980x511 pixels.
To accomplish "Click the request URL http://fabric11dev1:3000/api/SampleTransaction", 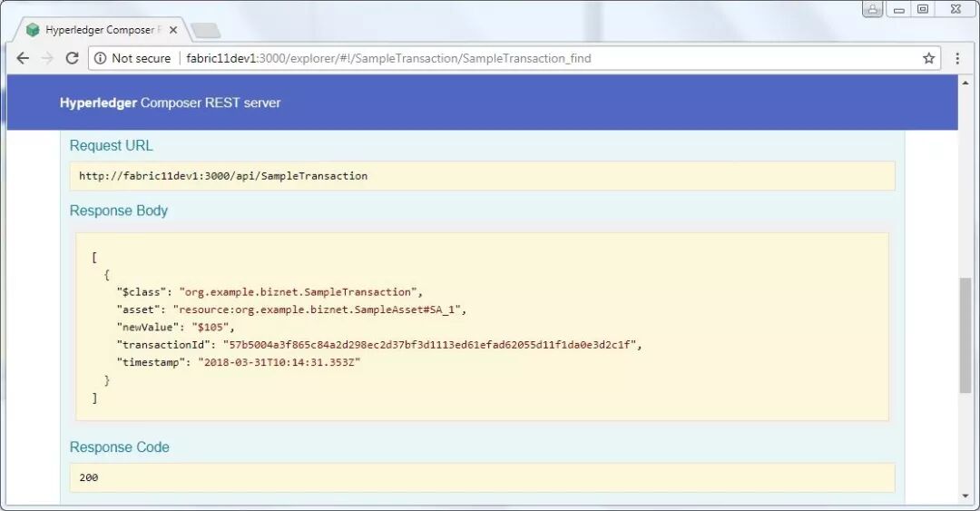I will [x=223, y=176].
